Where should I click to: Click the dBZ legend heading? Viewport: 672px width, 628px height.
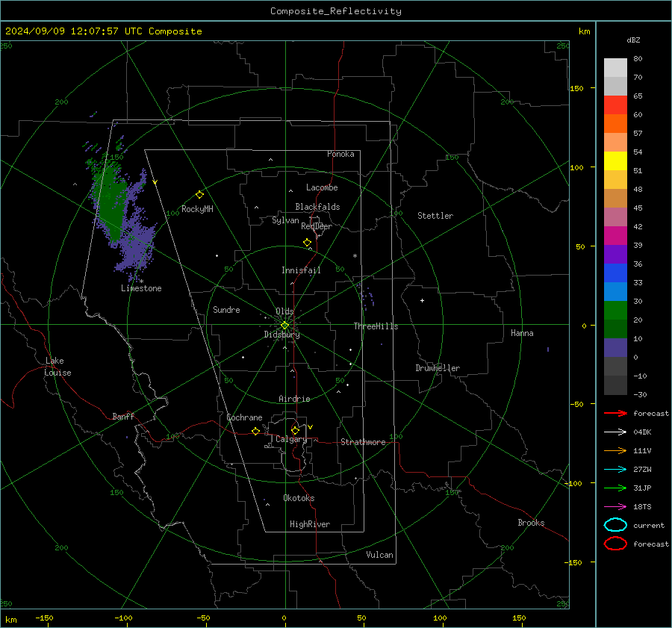(x=633, y=40)
